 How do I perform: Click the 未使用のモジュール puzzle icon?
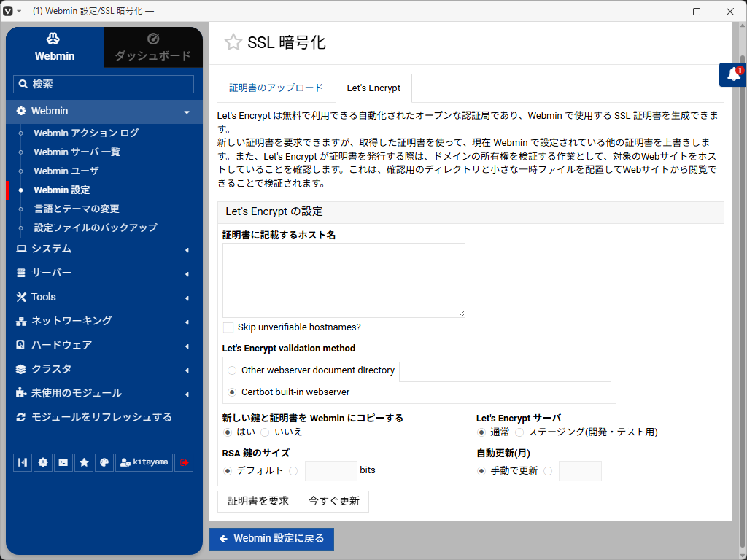pyautogui.click(x=21, y=393)
